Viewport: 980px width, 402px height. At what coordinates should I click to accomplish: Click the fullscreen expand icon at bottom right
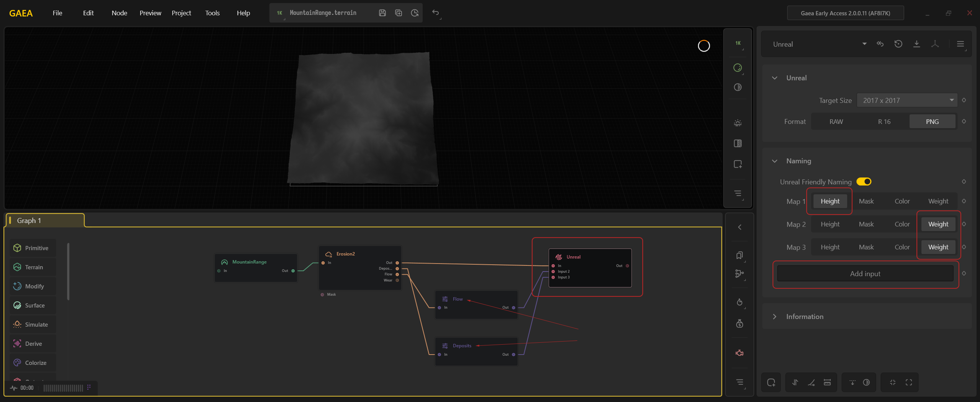point(909,382)
